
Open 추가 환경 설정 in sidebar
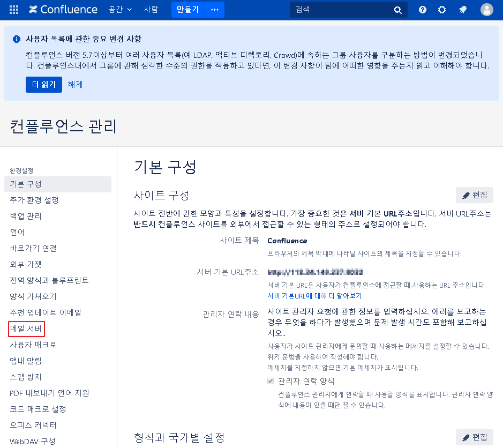(34, 200)
